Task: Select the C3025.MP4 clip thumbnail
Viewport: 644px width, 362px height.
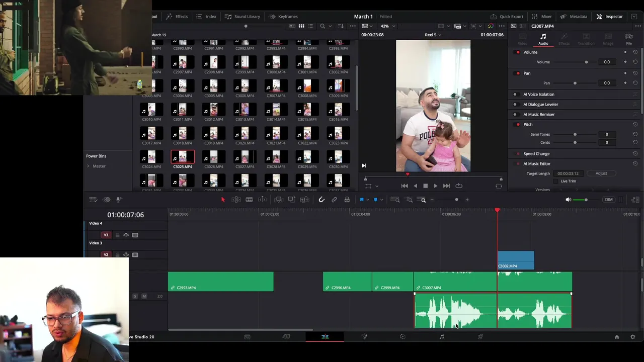Action: pyautogui.click(x=183, y=158)
